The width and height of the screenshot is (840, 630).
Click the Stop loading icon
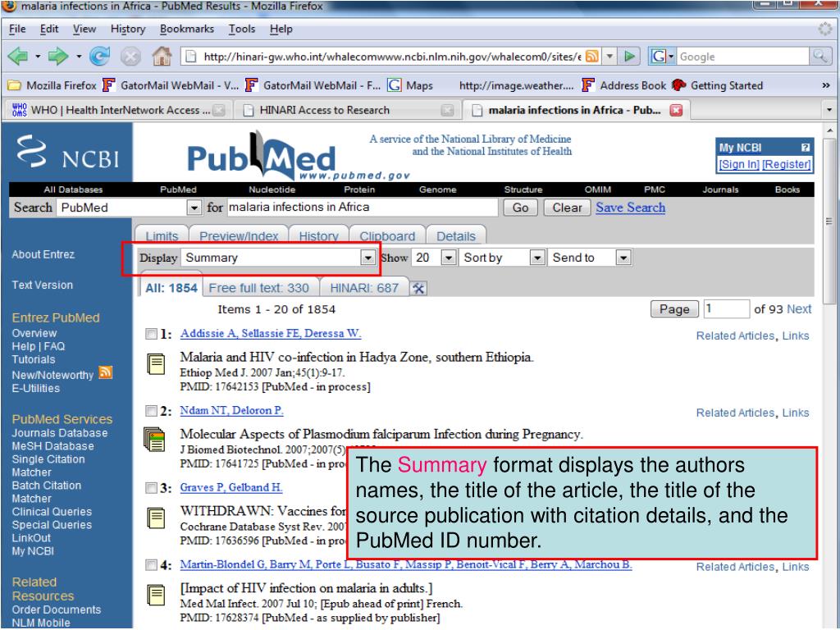tap(130, 57)
